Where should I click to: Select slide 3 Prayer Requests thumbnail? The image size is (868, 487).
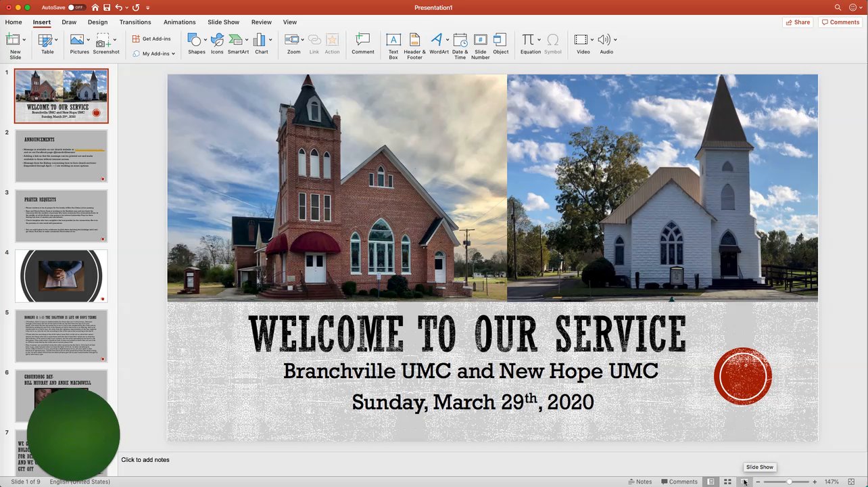pos(61,216)
